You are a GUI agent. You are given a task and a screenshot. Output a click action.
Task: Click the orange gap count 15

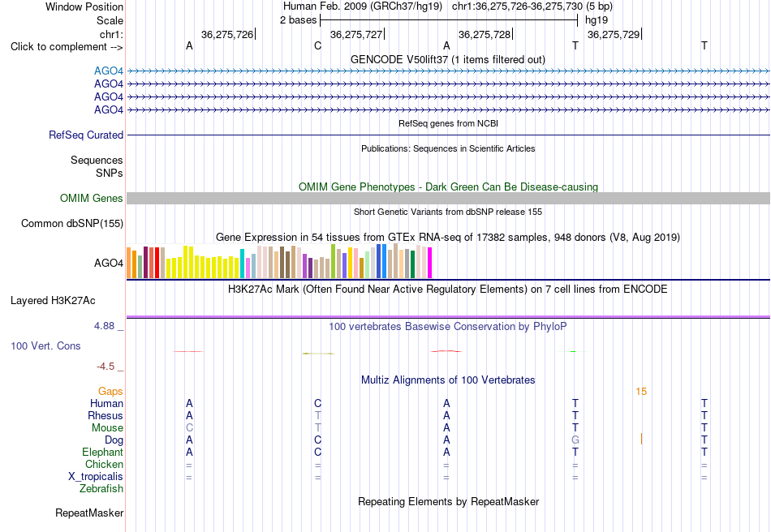click(641, 392)
